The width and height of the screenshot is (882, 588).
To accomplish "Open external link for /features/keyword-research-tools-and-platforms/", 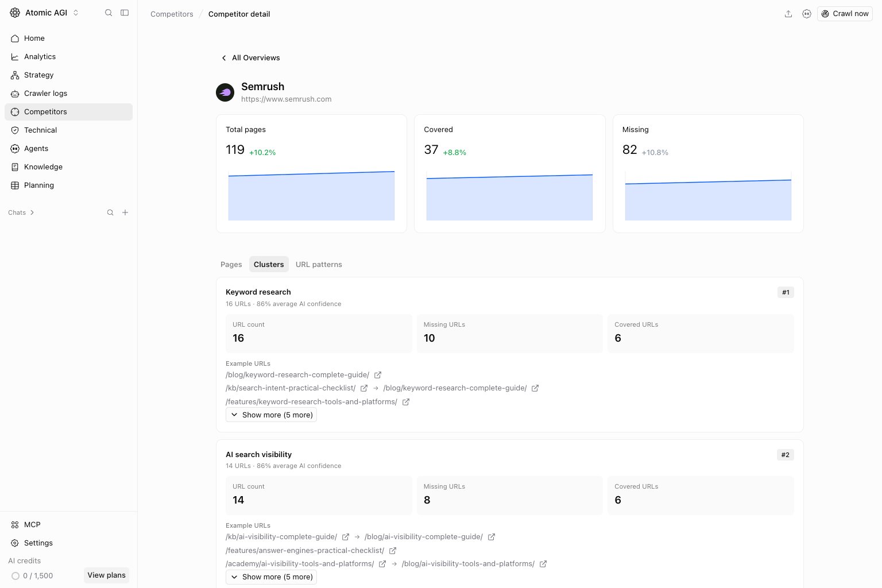I will (405, 402).
